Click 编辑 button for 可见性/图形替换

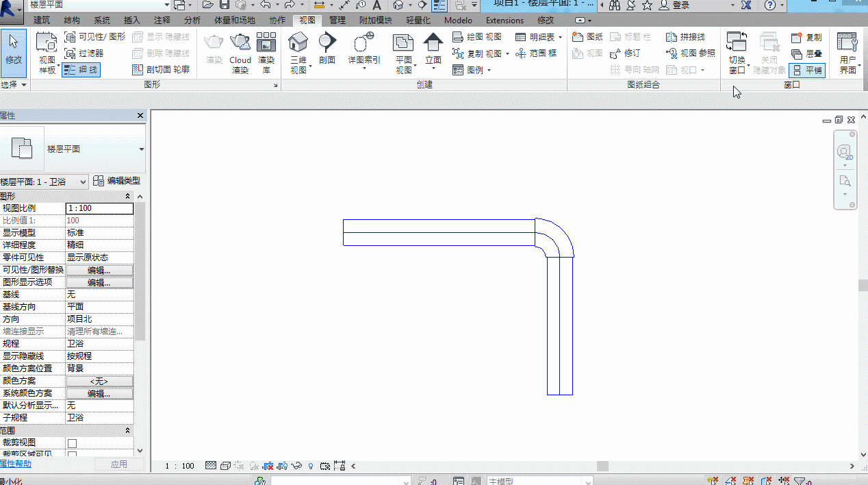tap(99, 270)
